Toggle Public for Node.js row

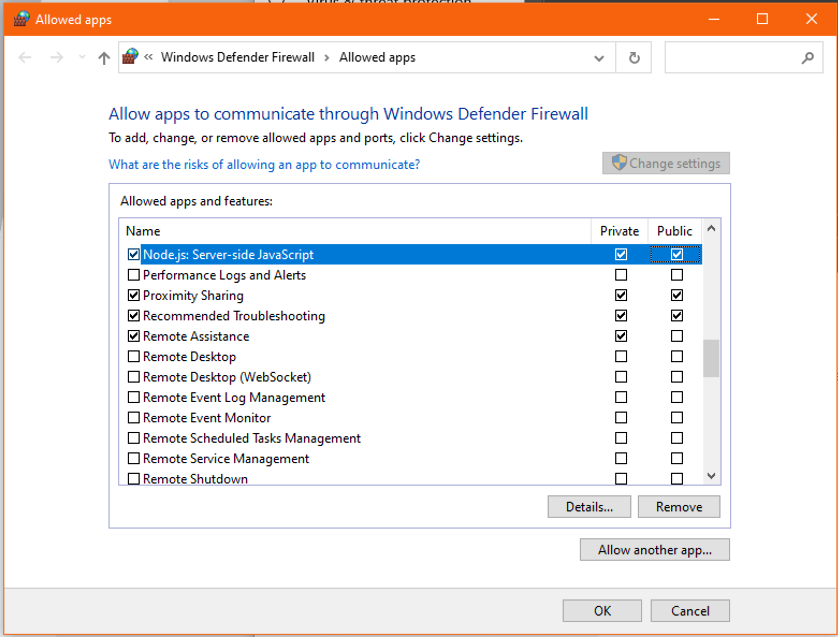677,254
